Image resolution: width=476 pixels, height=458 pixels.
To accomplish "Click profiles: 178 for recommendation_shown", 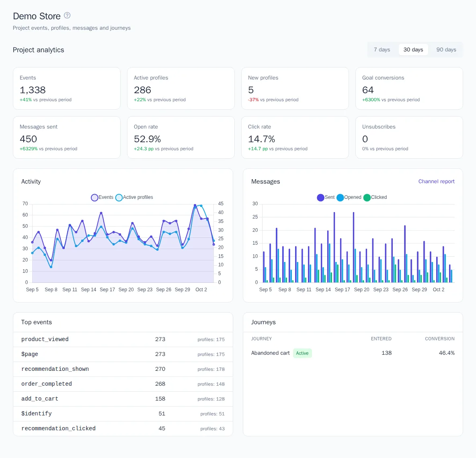I will (211, 370).
